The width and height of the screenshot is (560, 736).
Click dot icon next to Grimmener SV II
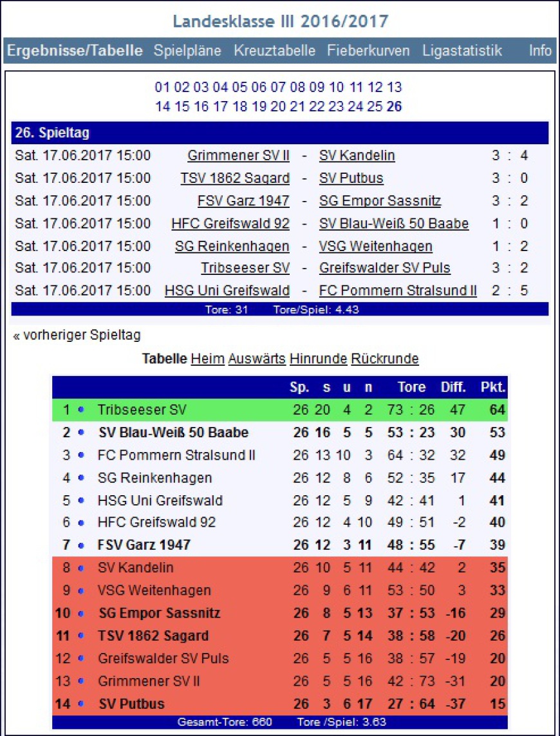[x=80, y=681]
